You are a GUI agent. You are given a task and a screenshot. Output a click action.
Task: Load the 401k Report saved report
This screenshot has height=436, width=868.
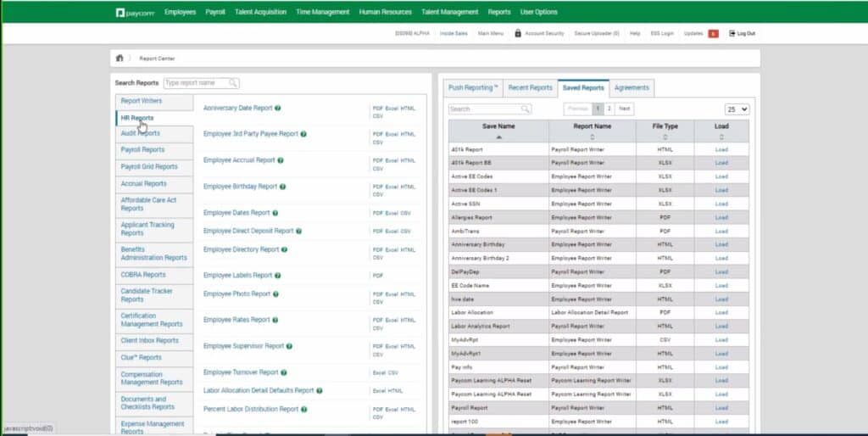pyautogui.click(x=721, y=149)
